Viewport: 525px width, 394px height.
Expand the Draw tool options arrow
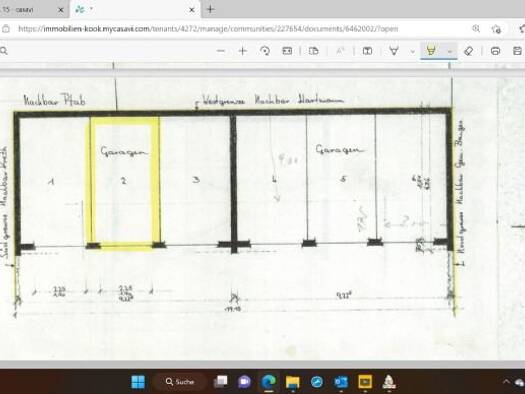412,51
